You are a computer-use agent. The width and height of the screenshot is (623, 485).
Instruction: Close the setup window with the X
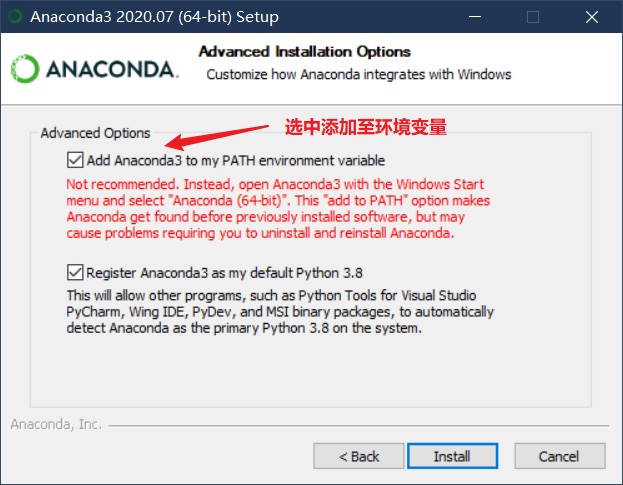click(592, 17)
